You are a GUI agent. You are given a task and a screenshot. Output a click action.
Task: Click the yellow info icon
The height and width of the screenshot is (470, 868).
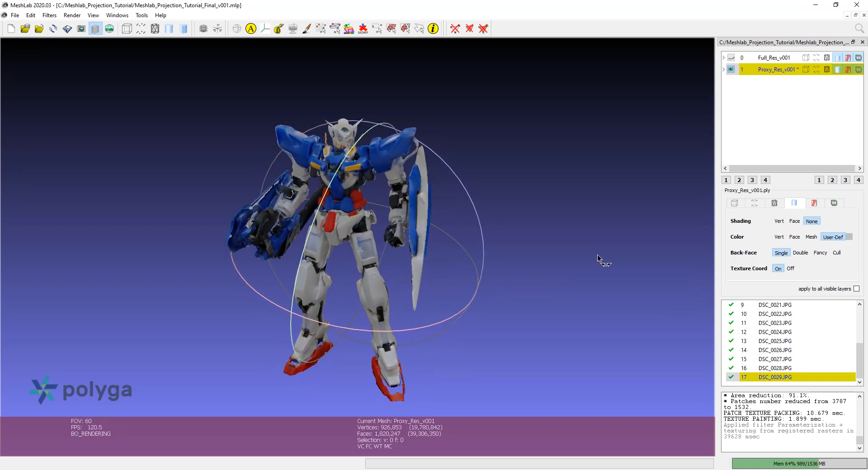[x=433, y=29]
